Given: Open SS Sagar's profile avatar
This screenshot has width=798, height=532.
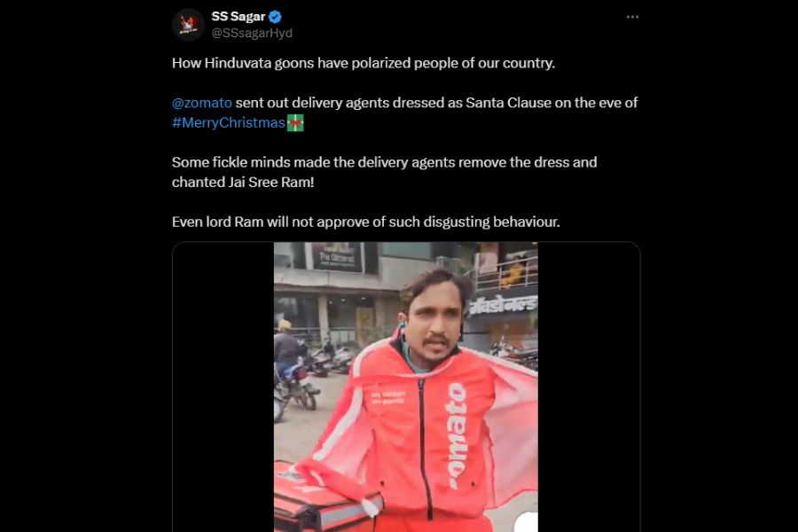Looking at the screenshot, I should coord(189,25).
